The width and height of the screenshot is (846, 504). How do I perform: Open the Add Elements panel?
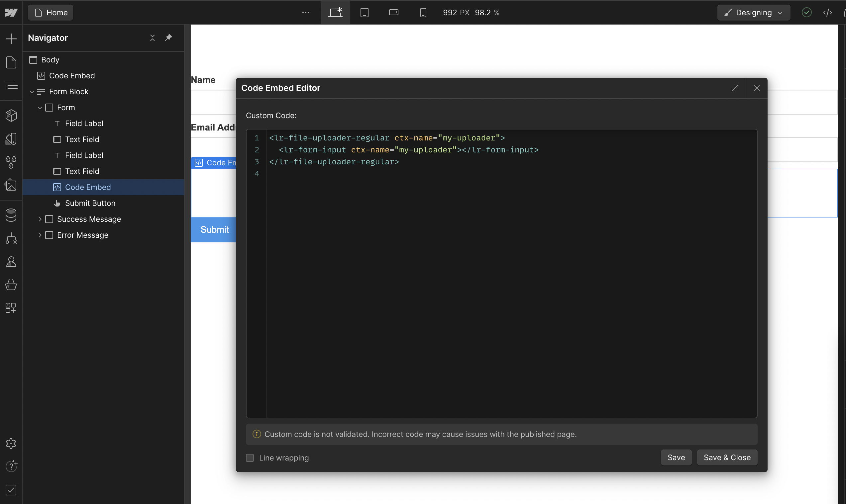11,39
